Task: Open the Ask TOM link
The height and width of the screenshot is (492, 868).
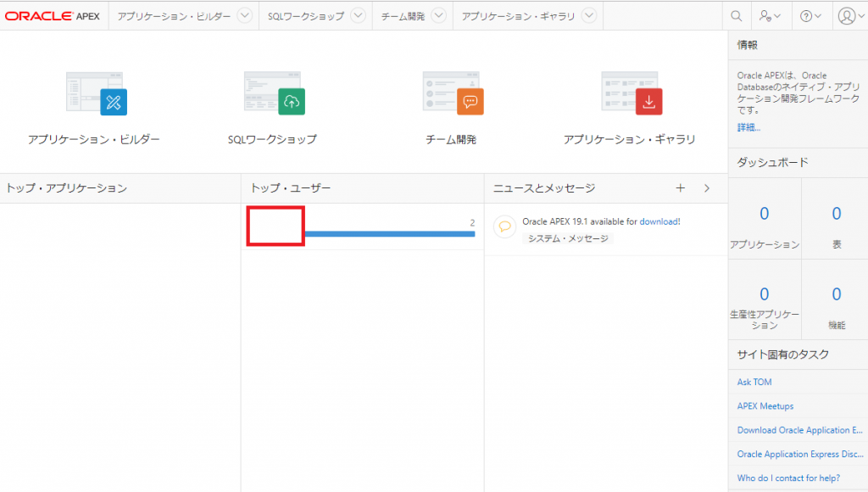Action: pyautogui.click(x=754, y=382)
